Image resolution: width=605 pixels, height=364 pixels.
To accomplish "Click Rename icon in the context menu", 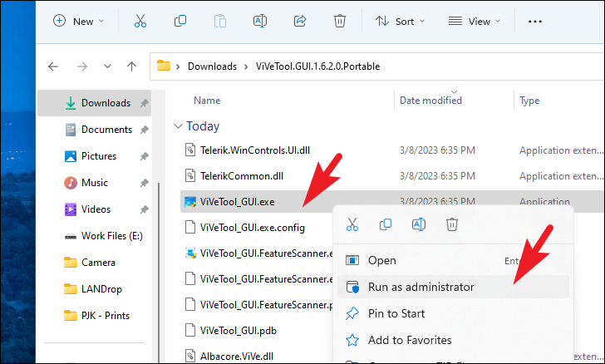I will (419, 224).
